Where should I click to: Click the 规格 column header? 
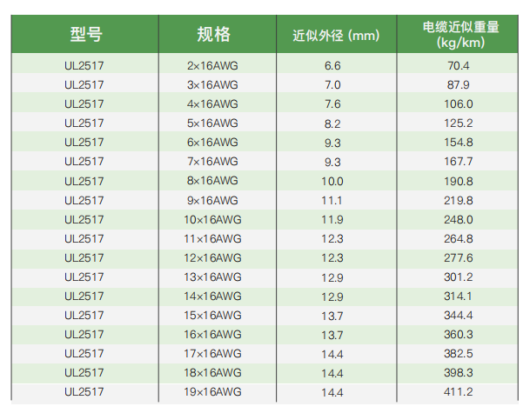pyautogui.click(x=213, y=35)
